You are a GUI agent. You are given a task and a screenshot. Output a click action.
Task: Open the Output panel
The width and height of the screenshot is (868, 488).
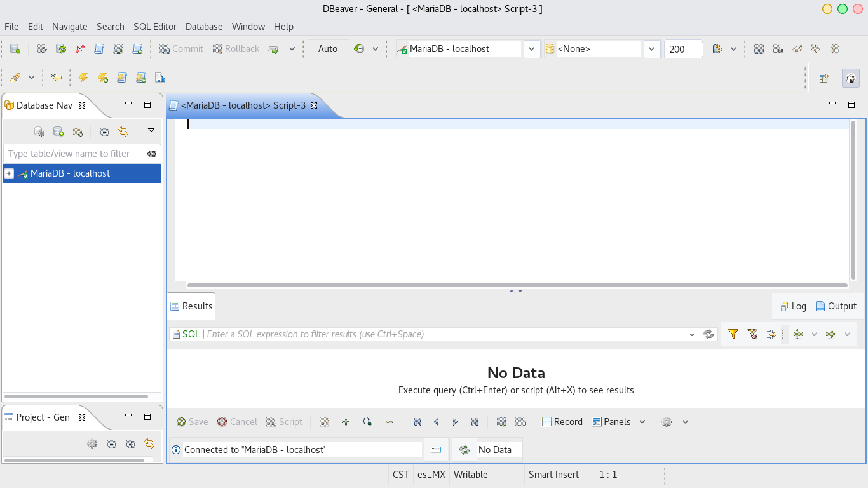pyautogui.click(x=836, y=306)
